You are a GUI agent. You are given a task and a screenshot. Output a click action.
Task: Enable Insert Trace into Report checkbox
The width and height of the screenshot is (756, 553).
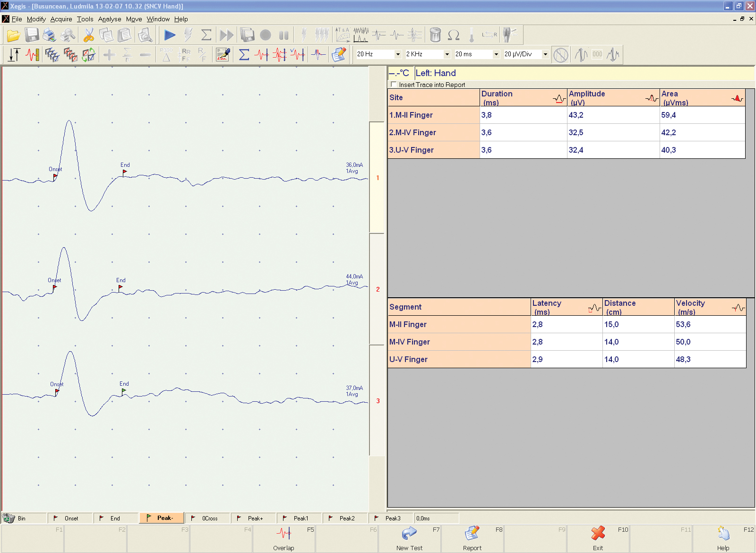[394, 85]
